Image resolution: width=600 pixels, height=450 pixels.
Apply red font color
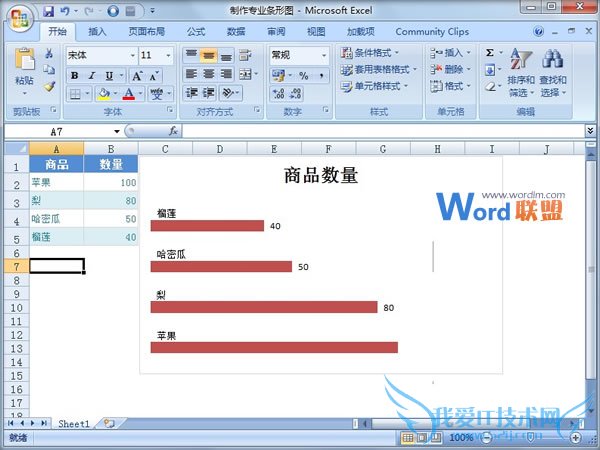(x=129, y=93)
